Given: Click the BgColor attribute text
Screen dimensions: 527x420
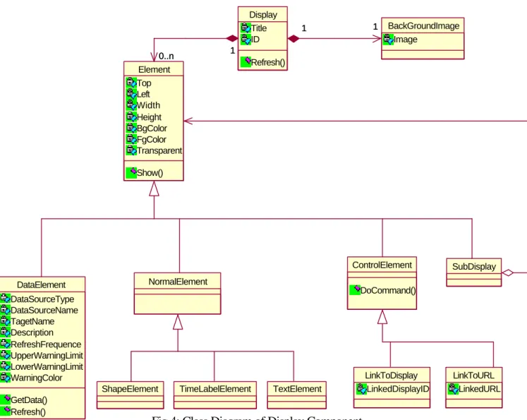Looking at the screenshot, I should 152,128.
